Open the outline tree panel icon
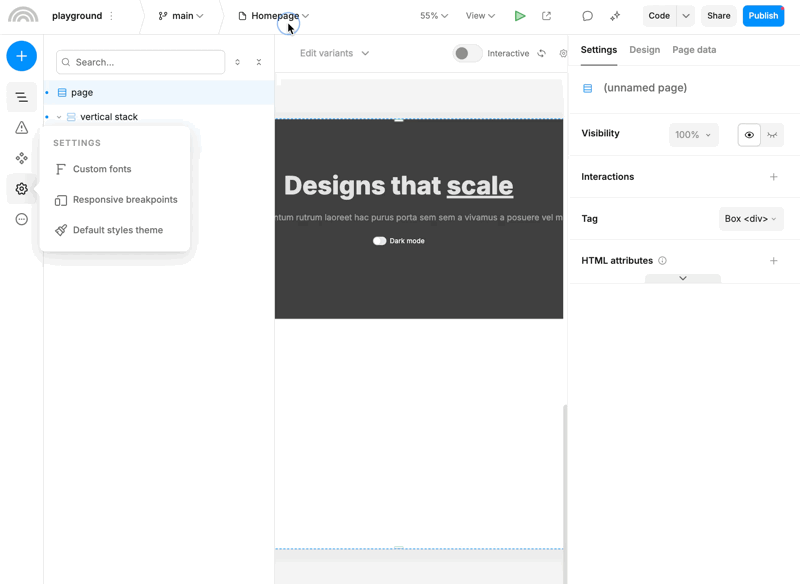 21,97
